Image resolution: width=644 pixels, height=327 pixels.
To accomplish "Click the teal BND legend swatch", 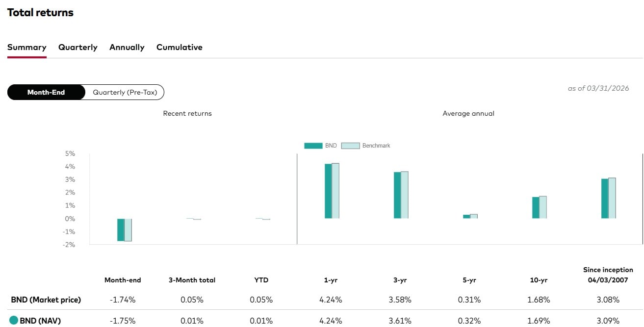I will [313, 146].
